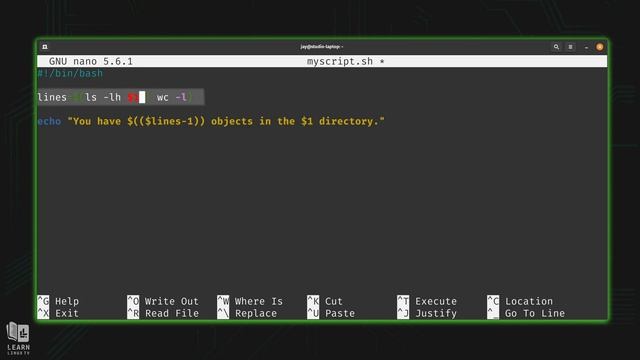Click the jay@studio-laptop window title
Image resolution: width=640 pixels, height=360 pixels.
(322, 47)
